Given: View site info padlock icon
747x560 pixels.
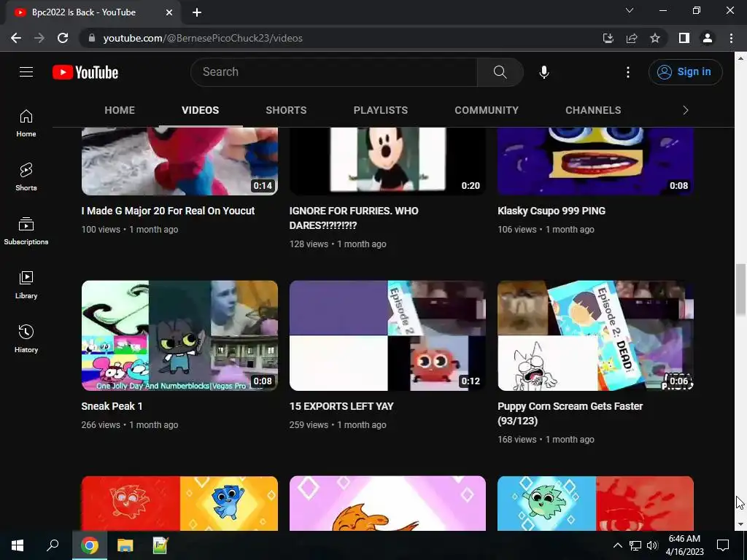Looking at the screenshot, I should click(x=92, y=38).
